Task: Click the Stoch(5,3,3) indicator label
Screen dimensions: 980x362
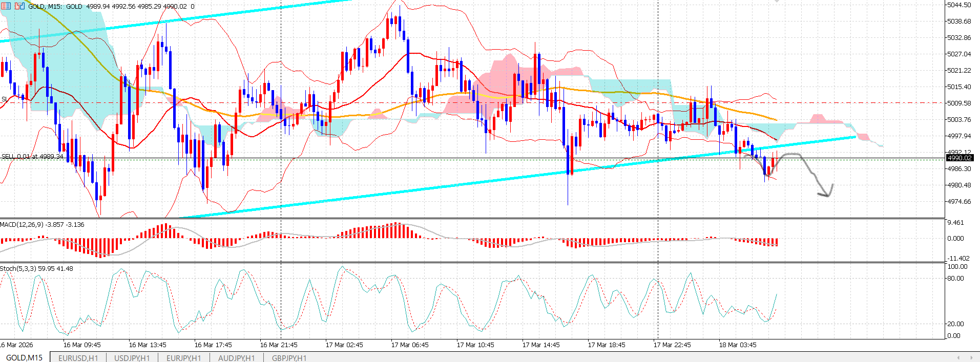Action: click(36, 269)
